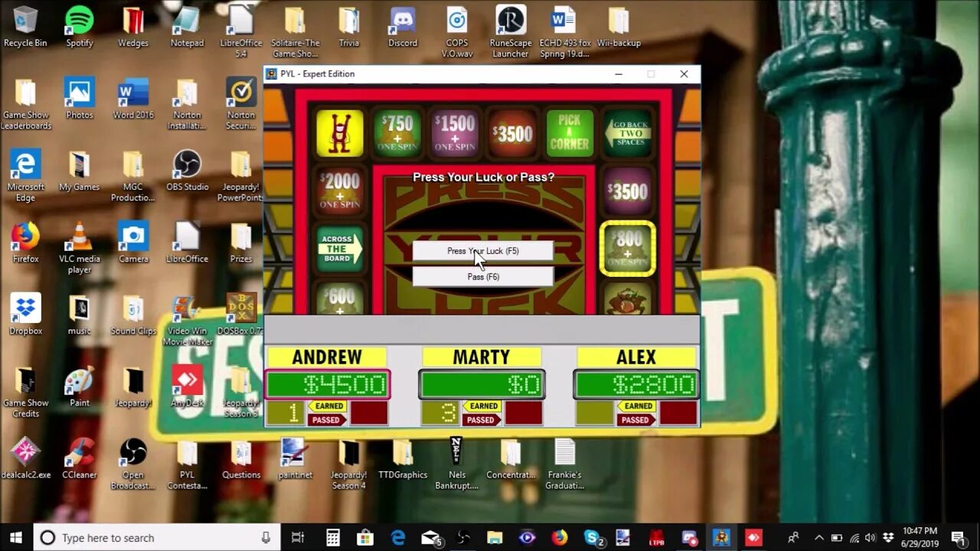The image size is (980, 551).
Task: Open Microsoft Store from the taskbar
Action: [x=365, y=537]
